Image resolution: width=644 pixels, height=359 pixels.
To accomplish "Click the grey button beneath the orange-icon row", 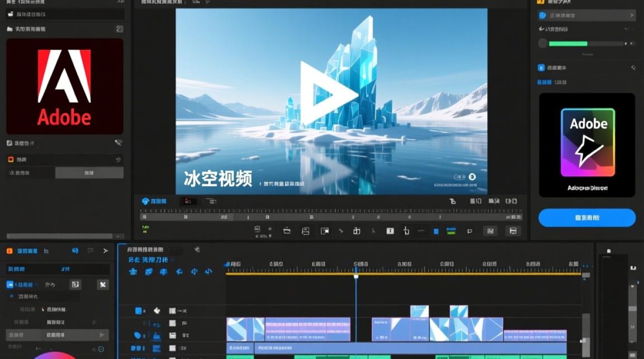I will 89,173.
